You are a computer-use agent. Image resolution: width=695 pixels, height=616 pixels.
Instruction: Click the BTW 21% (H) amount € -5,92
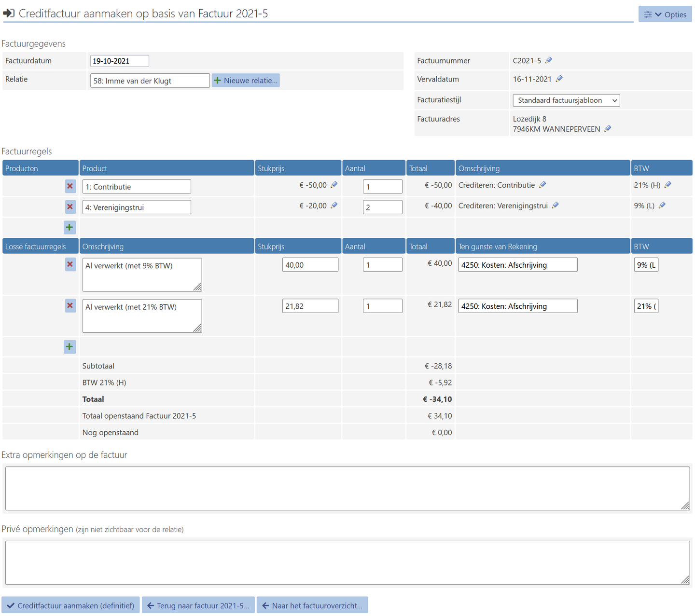[440, 383]
